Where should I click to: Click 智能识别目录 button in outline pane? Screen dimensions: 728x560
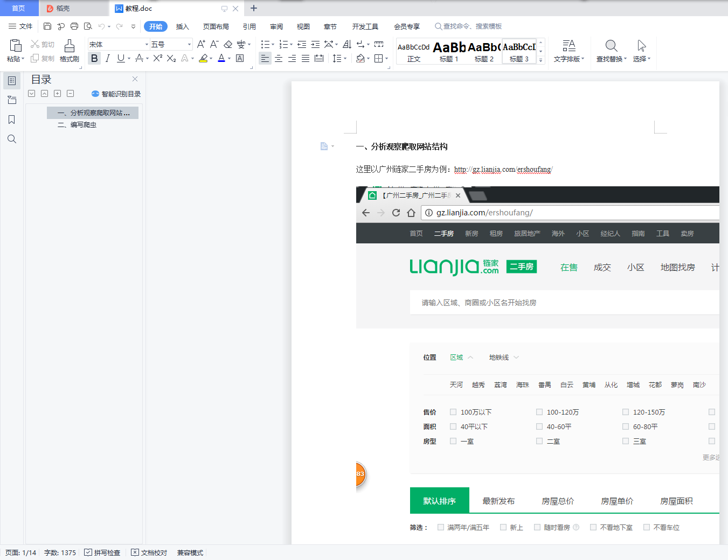[x=116, y=94]
